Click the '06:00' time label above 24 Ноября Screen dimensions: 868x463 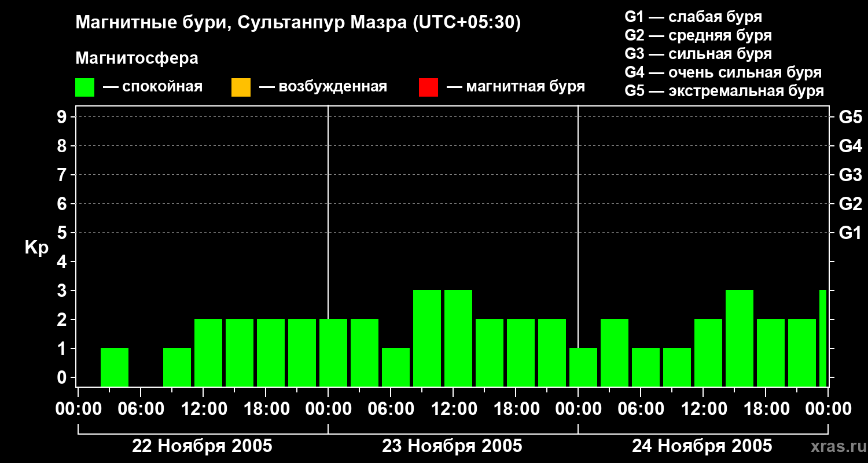[x=641, y=409]
